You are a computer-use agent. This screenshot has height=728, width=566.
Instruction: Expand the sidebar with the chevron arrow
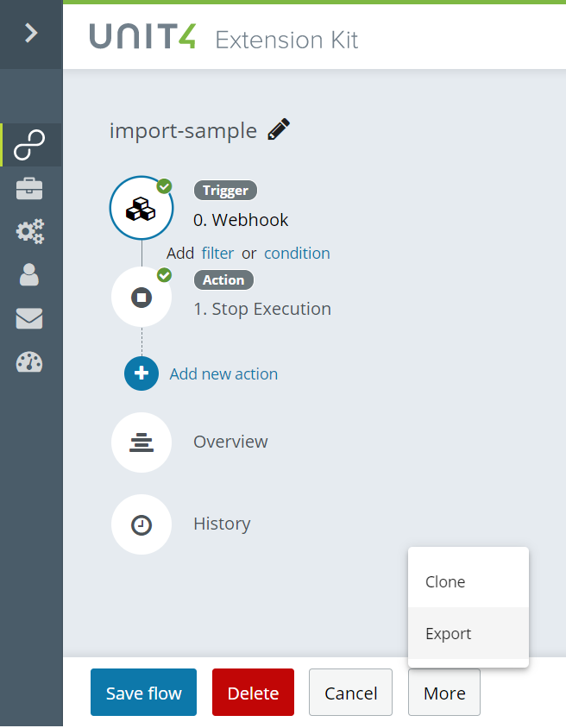coord(31,34)
